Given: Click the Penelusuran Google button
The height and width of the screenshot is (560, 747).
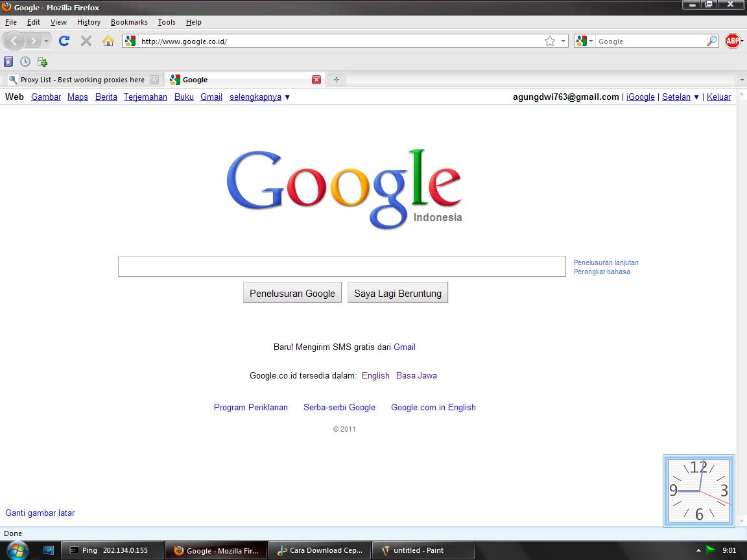Looking at the screenshot, I should pos(292,293).
